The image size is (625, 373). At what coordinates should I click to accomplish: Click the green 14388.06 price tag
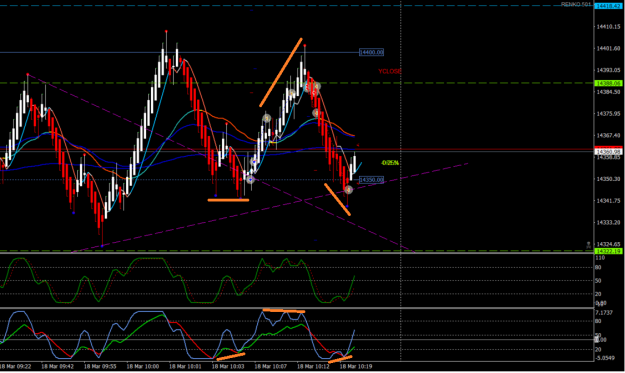click(x=608, y=83)
